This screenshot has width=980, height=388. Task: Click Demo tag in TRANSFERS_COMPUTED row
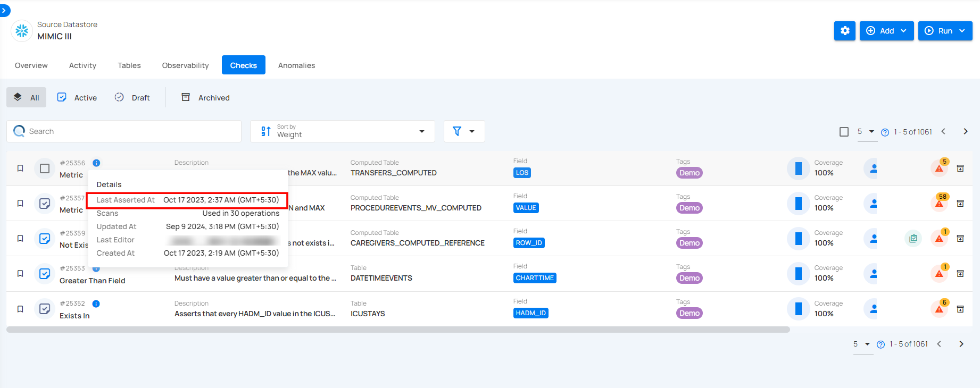tap(689, 173)
